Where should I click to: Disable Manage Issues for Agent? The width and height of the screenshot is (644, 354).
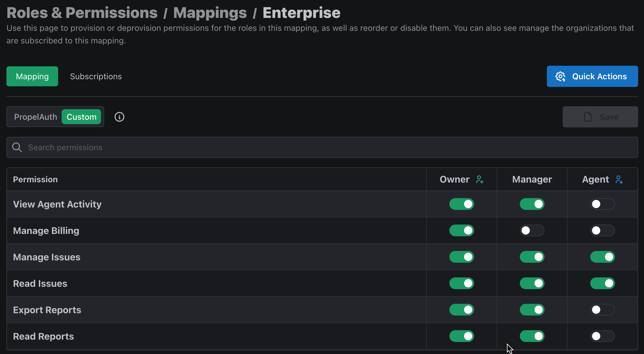[602, 257]
